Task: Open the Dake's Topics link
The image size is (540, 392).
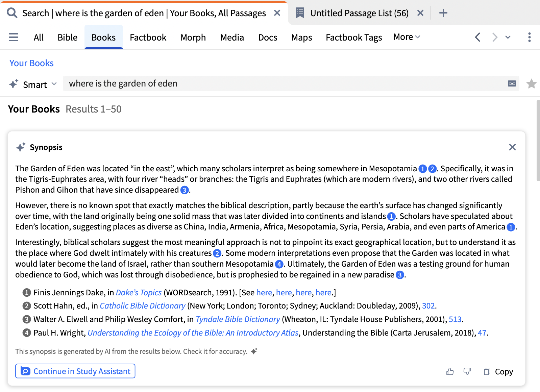Action: [x=139, y=292]
